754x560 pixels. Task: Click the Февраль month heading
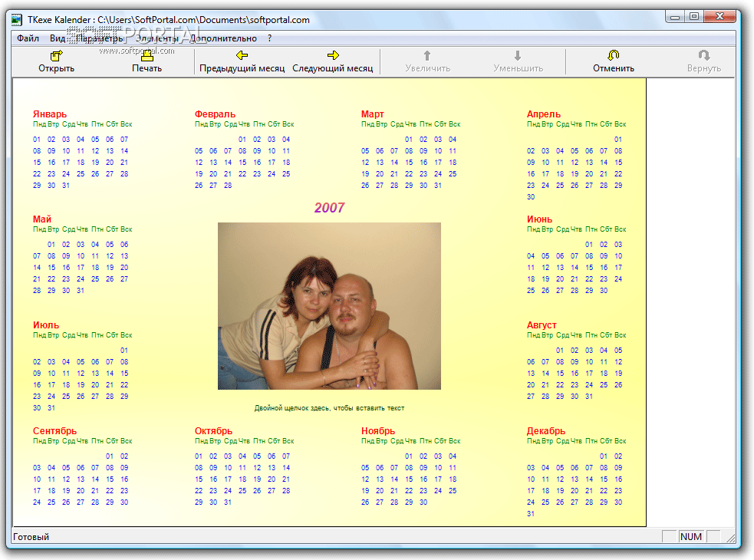(215, 114)
